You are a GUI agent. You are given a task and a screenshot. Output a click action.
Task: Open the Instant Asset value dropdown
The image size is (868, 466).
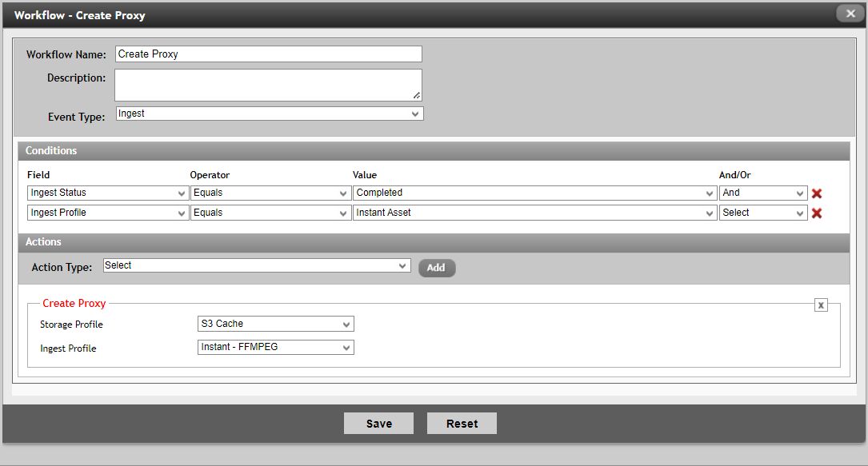tap(534, 213)
